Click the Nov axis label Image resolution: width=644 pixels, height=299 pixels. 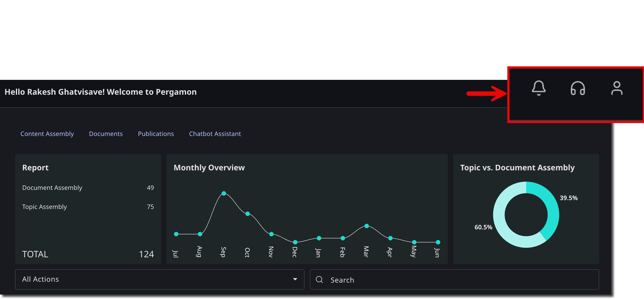pyautogui.click(x=271, y=252)
